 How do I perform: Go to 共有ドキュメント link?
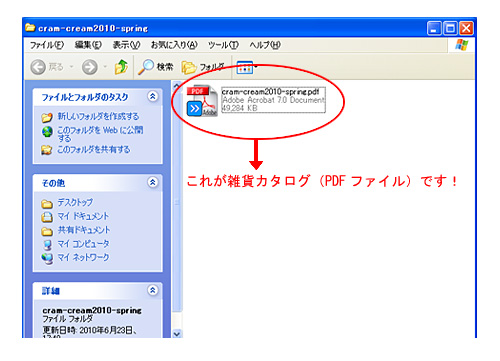click(84, 230)
